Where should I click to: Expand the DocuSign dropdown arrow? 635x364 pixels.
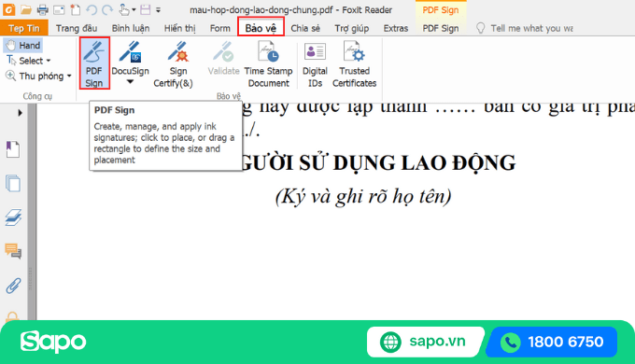pos(130,82)
